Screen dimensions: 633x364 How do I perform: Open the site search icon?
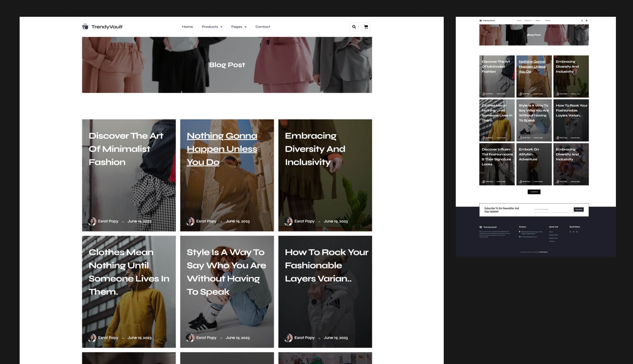click(354, 27)
